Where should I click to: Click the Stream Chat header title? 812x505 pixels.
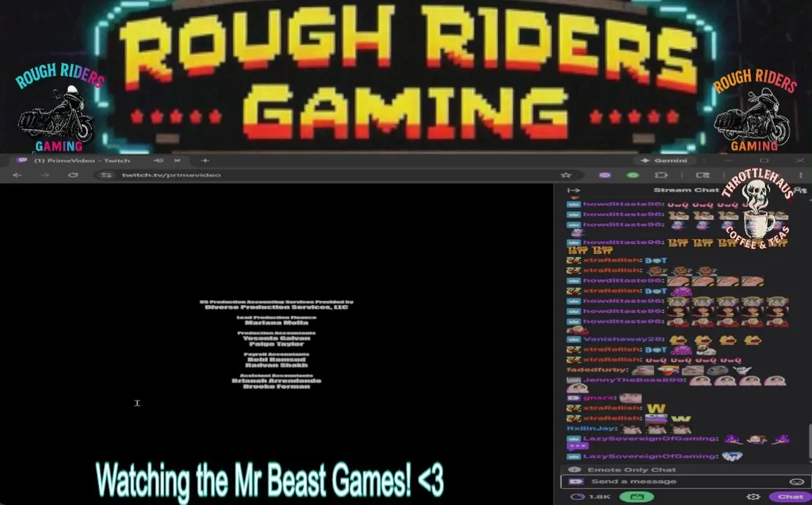[686, 190]
